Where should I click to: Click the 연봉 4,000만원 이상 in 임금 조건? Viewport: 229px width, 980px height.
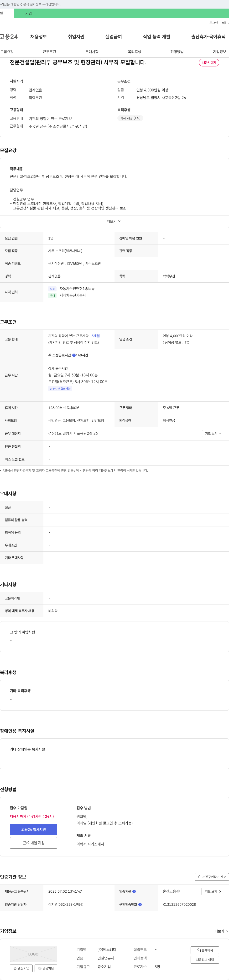[x=177, y=336]
